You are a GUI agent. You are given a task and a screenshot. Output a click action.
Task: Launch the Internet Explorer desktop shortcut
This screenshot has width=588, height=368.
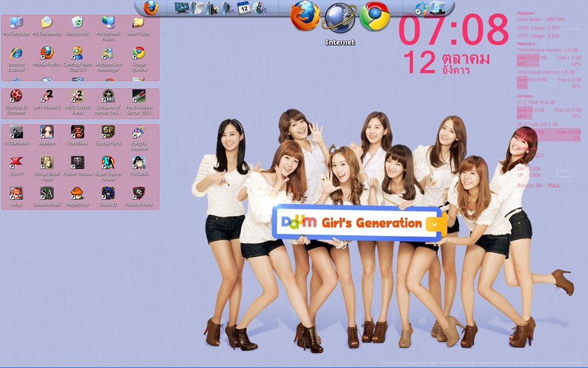[x=16, y=59]
